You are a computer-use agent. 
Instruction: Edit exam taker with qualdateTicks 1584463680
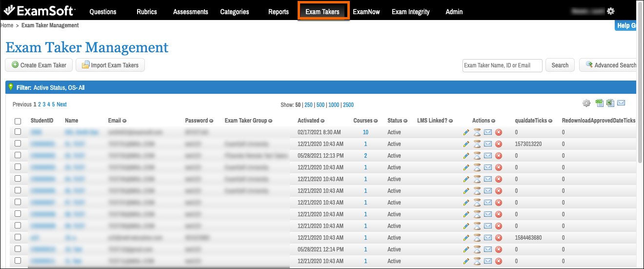466,238
